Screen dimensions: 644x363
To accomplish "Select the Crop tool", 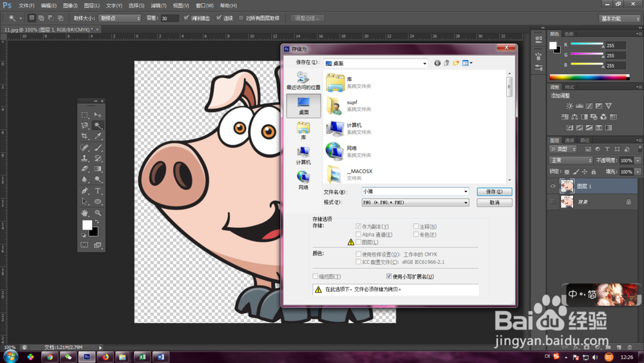I will click(x=84, y=136).
